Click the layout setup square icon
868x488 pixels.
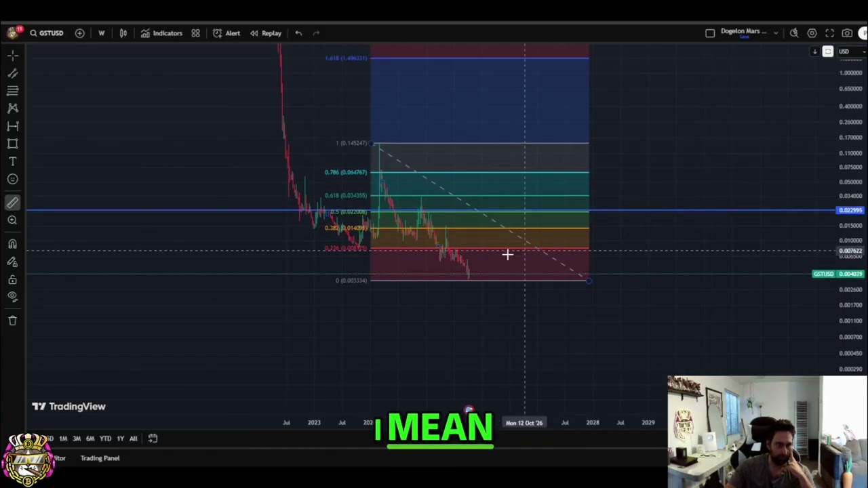tap(710, 33)
